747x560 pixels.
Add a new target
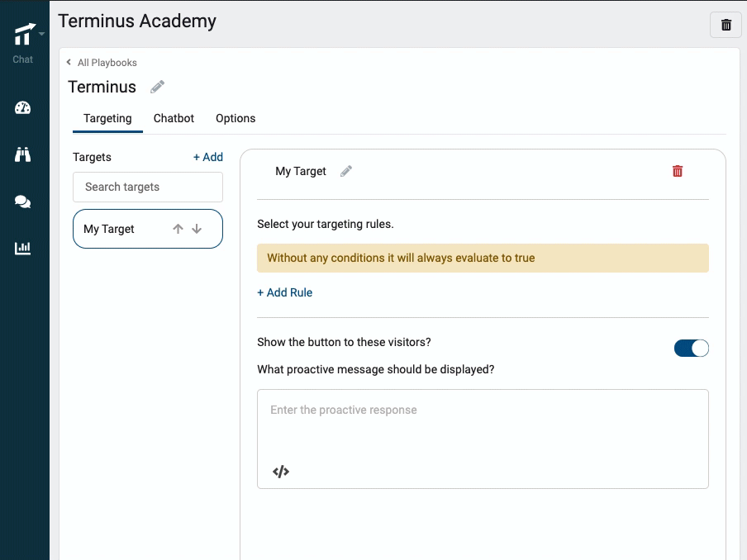(208, 157)
